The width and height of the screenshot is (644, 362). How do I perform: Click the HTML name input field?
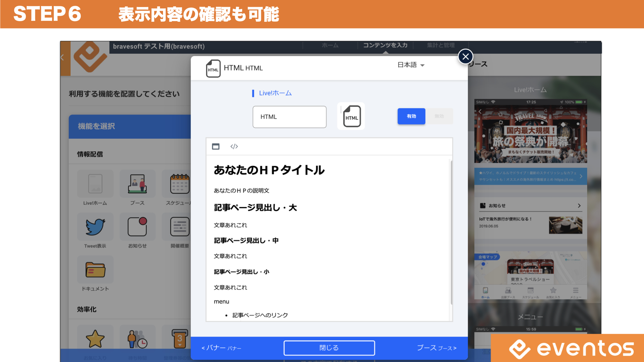(289, 117)
